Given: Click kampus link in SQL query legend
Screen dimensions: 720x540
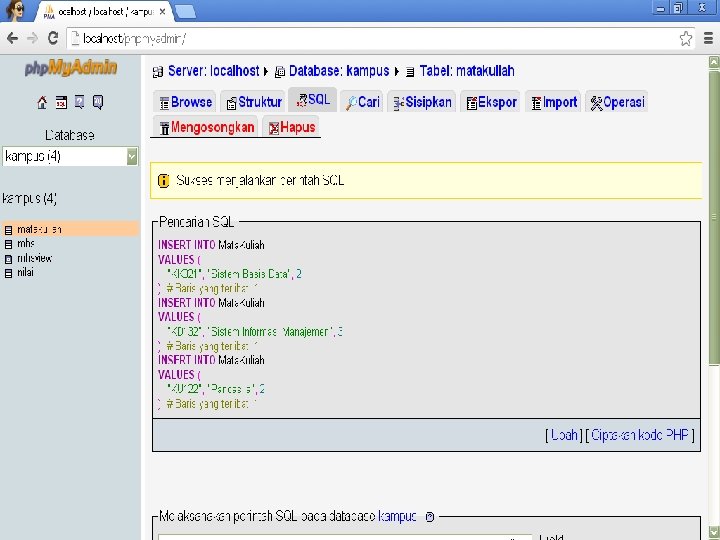Looking at the screenshot, I should (x=397, y=517).
